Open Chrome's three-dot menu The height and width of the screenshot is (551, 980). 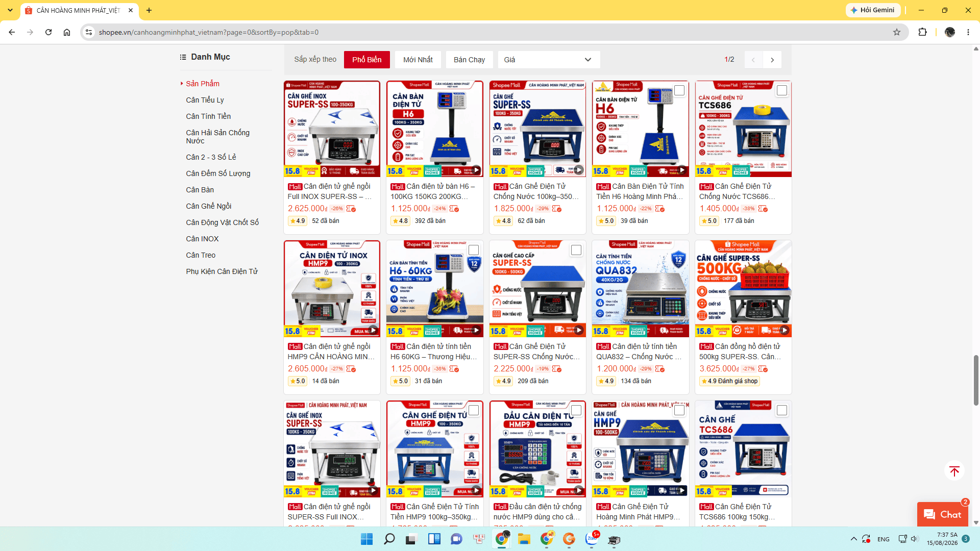(x=968, y=32)
